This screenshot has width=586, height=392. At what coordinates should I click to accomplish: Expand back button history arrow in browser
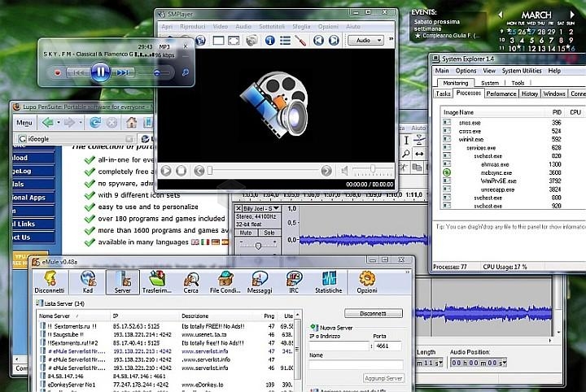pos(59,123)
